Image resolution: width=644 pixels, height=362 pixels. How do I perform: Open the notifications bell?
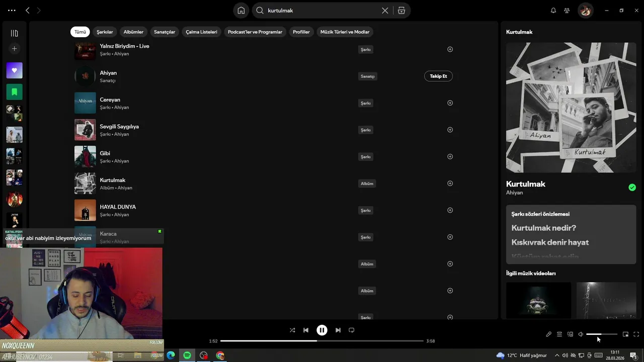pyautogui.click(x=553, y=10)
